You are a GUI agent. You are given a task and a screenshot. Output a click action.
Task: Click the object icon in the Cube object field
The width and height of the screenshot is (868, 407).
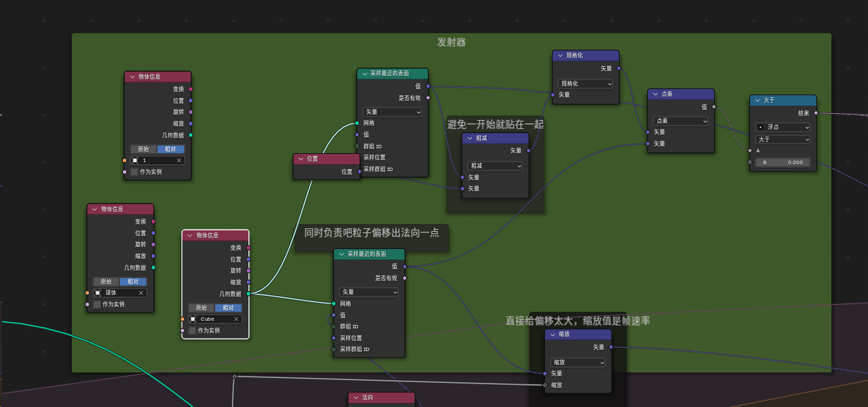pyautogui.click(x=193, y=319)
